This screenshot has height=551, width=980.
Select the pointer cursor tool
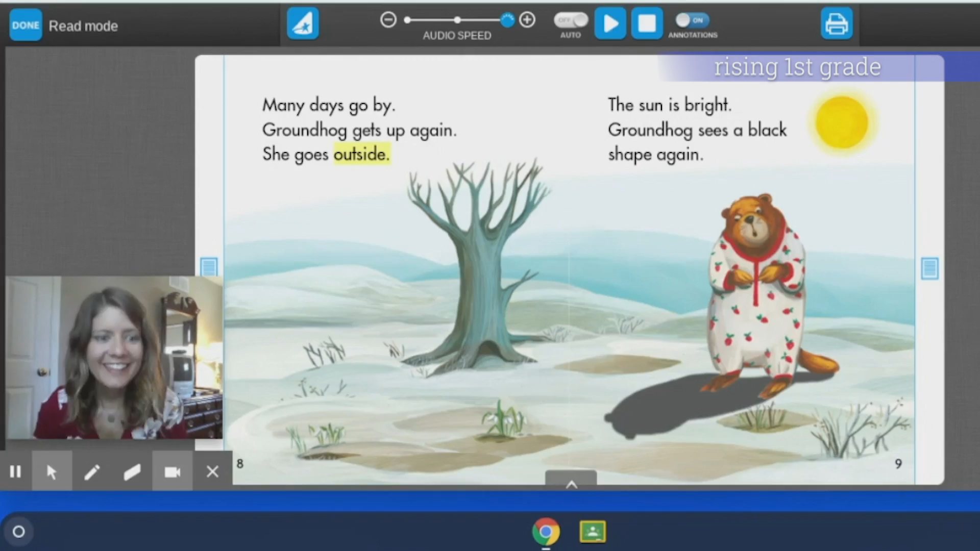coord(52,471)
